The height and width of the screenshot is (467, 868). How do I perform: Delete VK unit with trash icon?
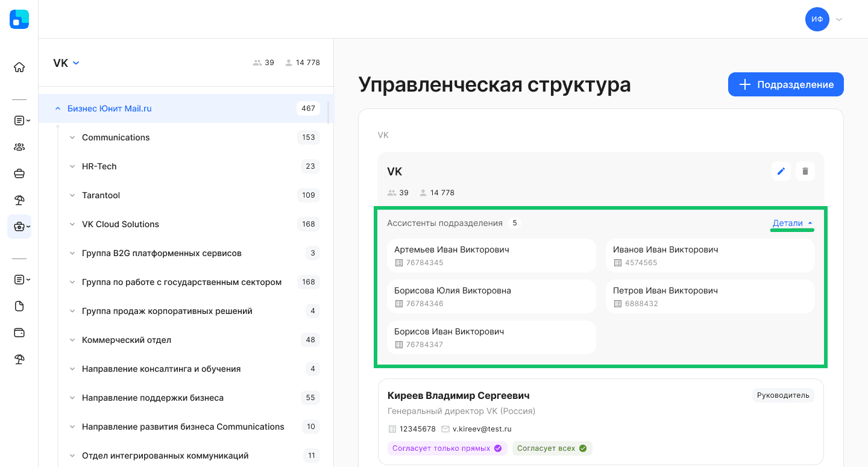pyautogui.click(x=805, y=171)
